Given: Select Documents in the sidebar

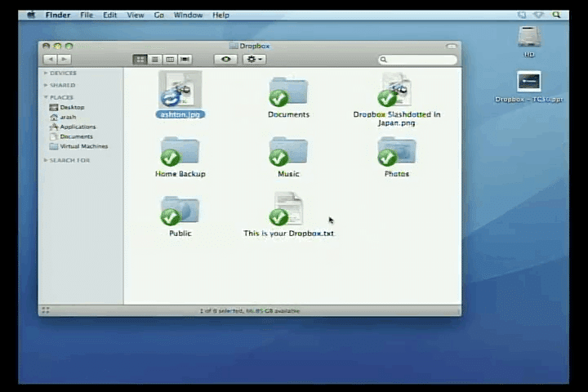Looking at the screenshot, I should 71,136.
